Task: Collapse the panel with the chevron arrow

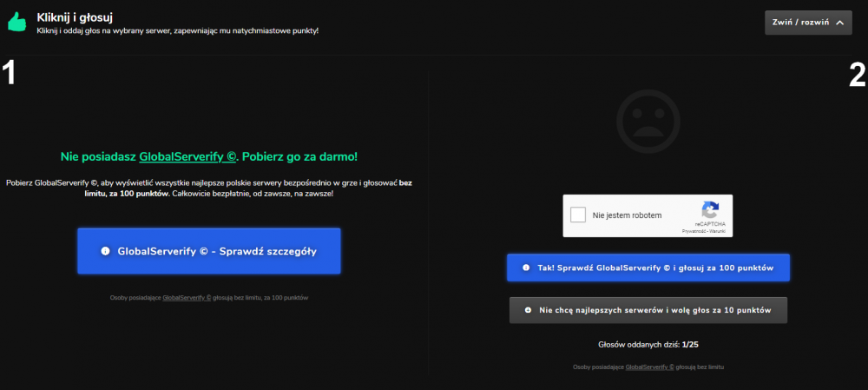Action: tap(840, 23)
